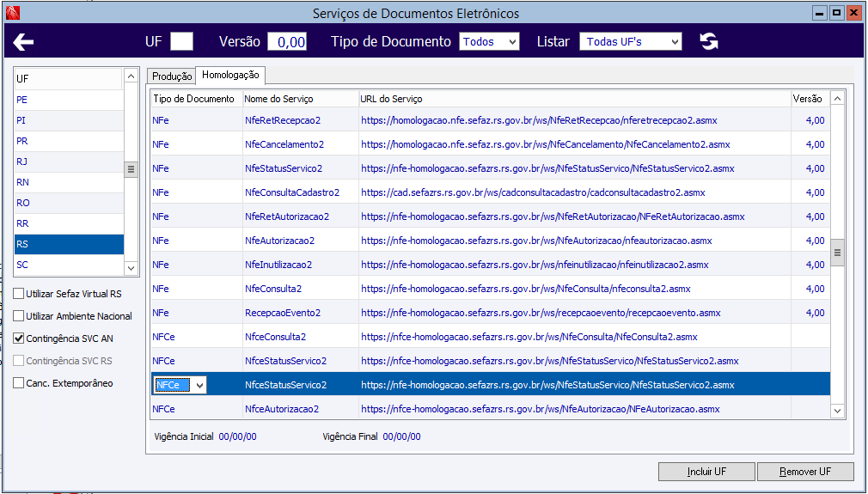Select the NfeCancelamento2 service name

tap(284, 144)
